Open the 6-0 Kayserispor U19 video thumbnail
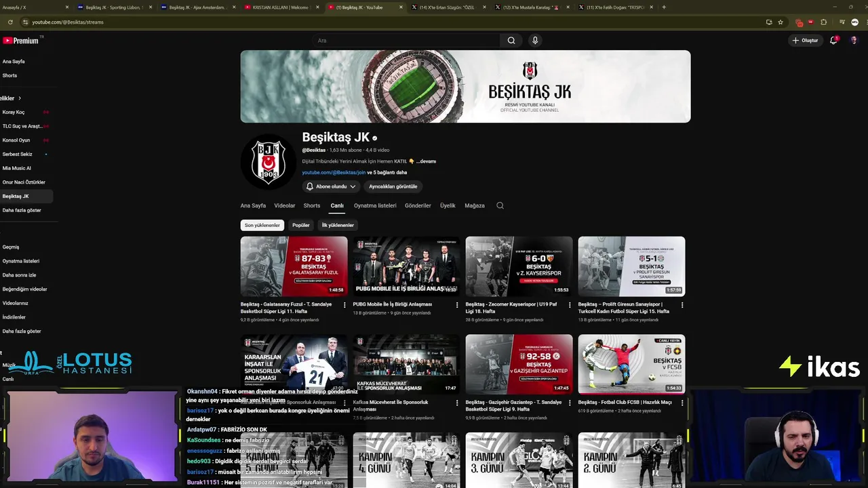Image resolution: width=868 pixels, height=488 pixels. [519, 266]
